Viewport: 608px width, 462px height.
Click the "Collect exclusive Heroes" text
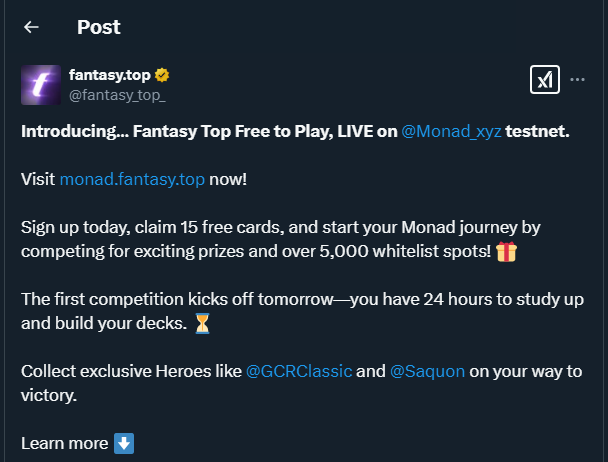pos(130,371)
